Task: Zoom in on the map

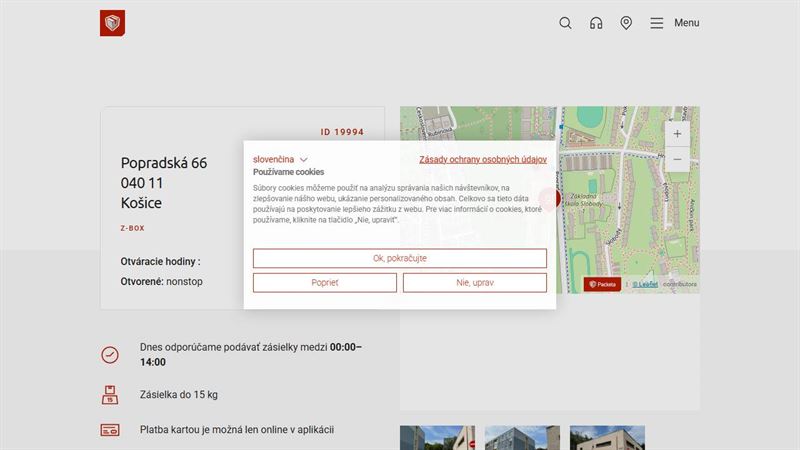Action: coord(677,134)
